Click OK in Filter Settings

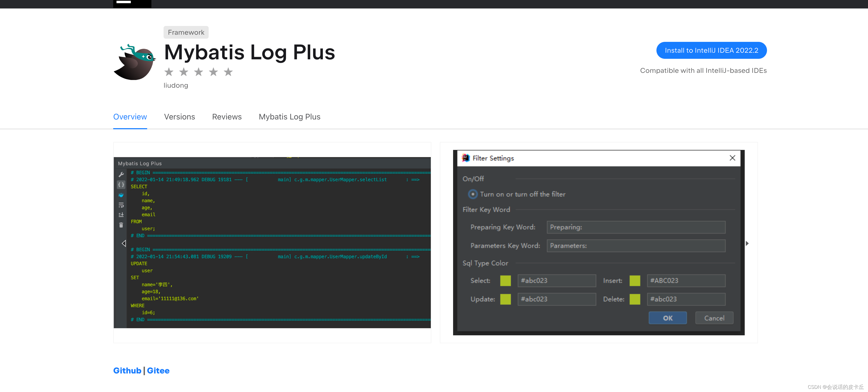click(x=668, y=318)
